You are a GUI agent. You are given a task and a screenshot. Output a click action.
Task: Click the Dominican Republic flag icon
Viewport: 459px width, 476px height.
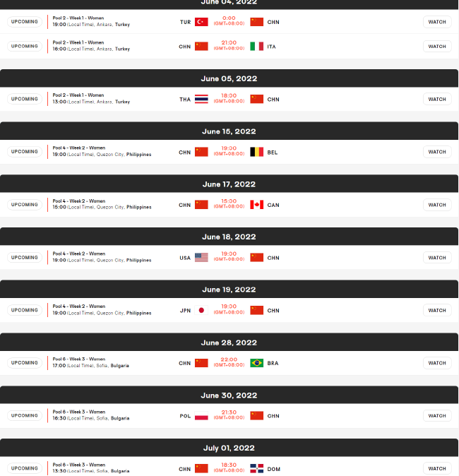click(256, 469)
